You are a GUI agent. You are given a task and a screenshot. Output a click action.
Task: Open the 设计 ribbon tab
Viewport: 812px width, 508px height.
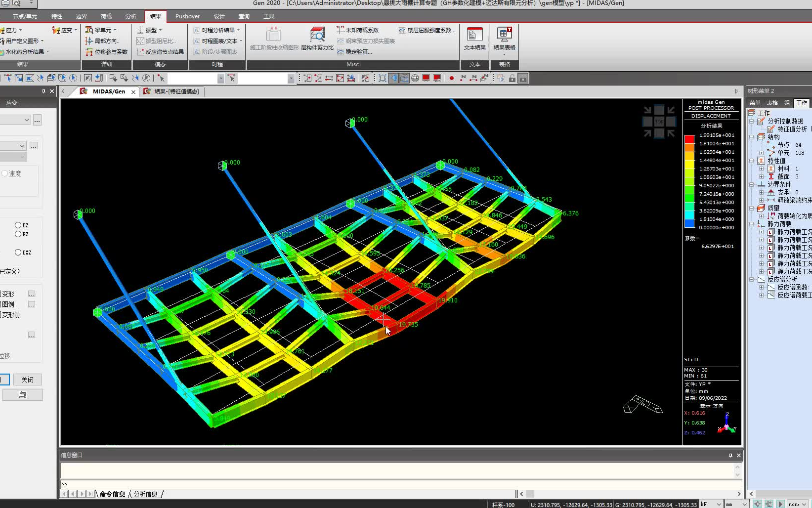[x=219, y=16]
